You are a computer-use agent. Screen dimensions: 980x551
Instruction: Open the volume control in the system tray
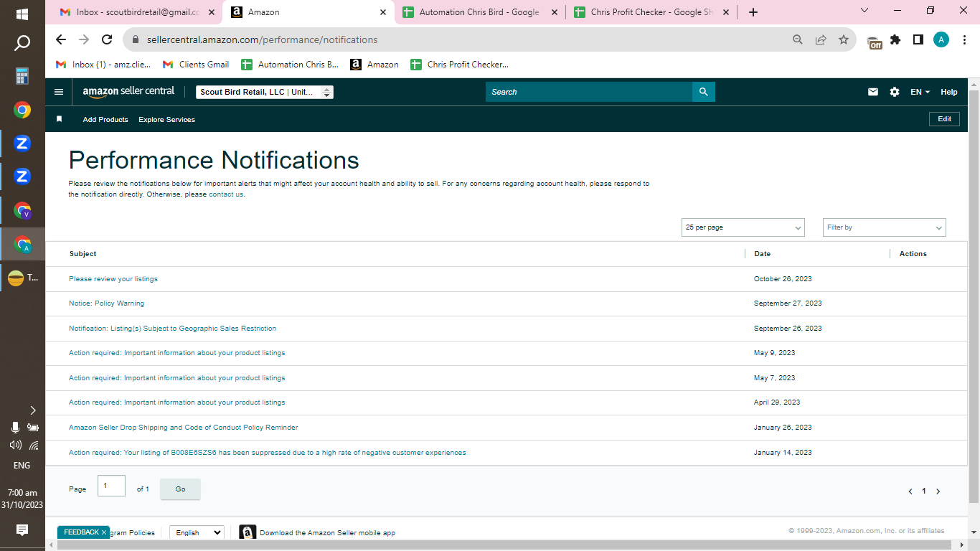[15, 445]
